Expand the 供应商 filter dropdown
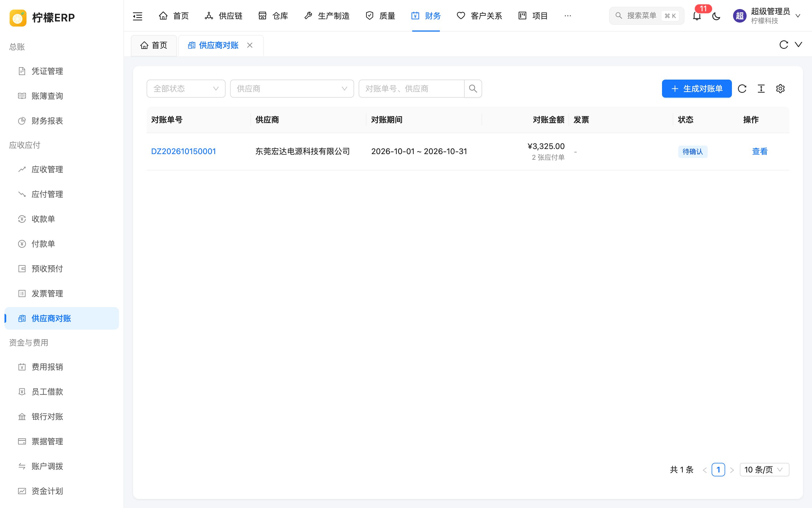 coord(292,89)
